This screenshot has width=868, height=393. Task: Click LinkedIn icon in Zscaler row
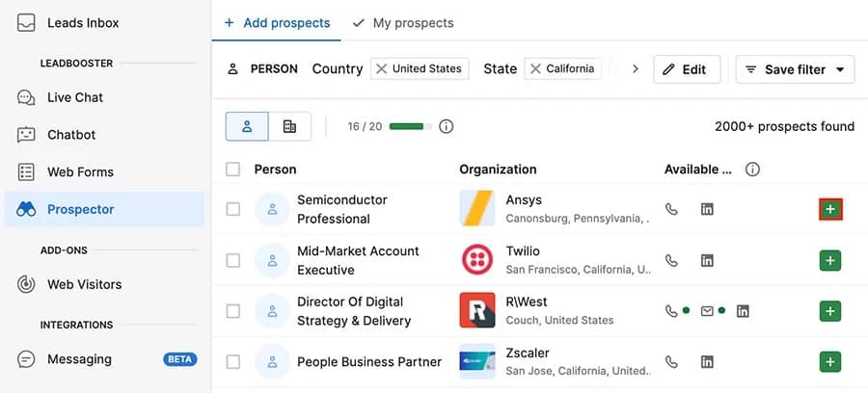coord(707,362)
